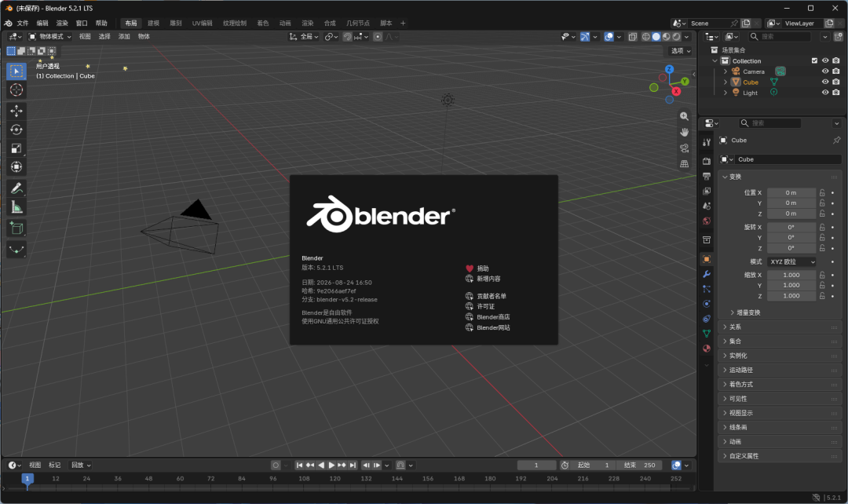Image resolution: width=848 pixels, height=504 pixels.
Task: Open the Edit menu
Action: click(42, 24)
